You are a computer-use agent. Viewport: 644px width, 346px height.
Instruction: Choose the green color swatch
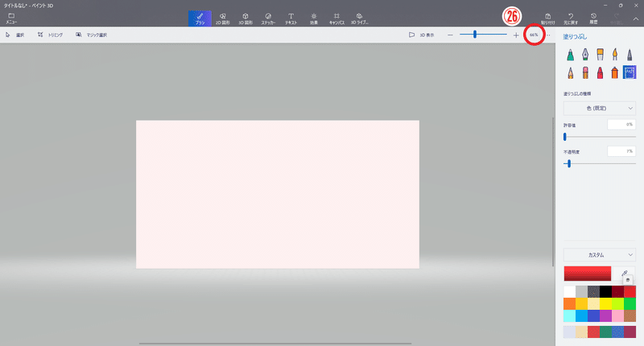(x=630, y=303)
